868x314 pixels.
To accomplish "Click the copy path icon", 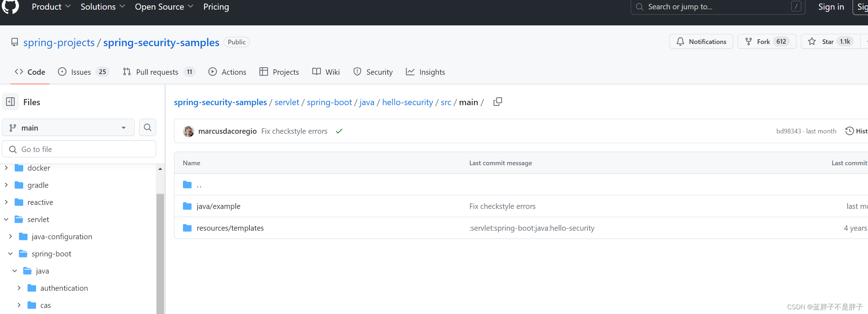I will point(497,102).
